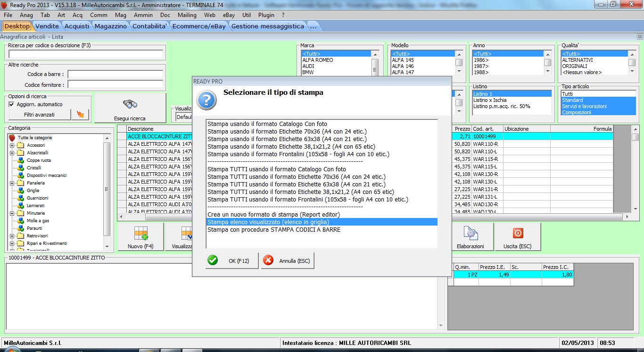Click the Formula column header
Image resolution: width=644 pixels, height=352 pixels.
(x=582, y=129)
